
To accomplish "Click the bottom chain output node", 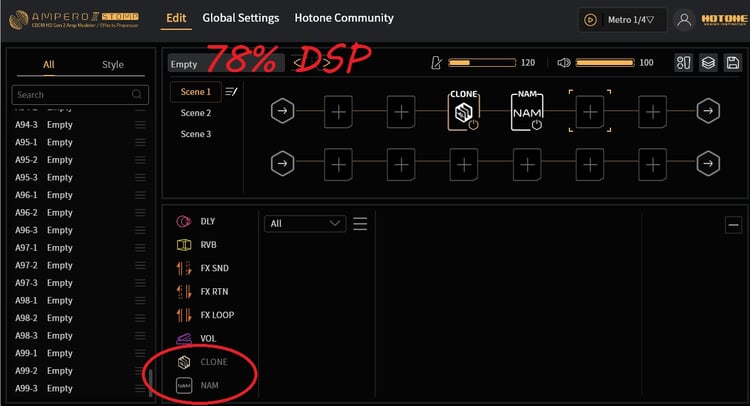I will (x=708, y=164).
